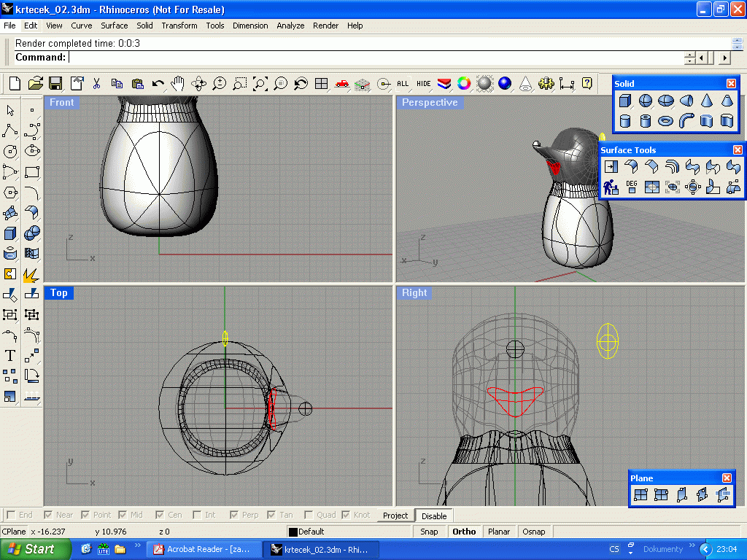Click the Project osnap button

click(x=395, y=516)
